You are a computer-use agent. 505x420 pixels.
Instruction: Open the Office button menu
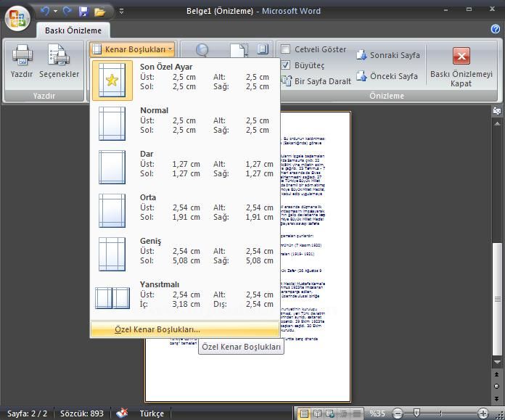pyautogui.click(x=17, y=18)
